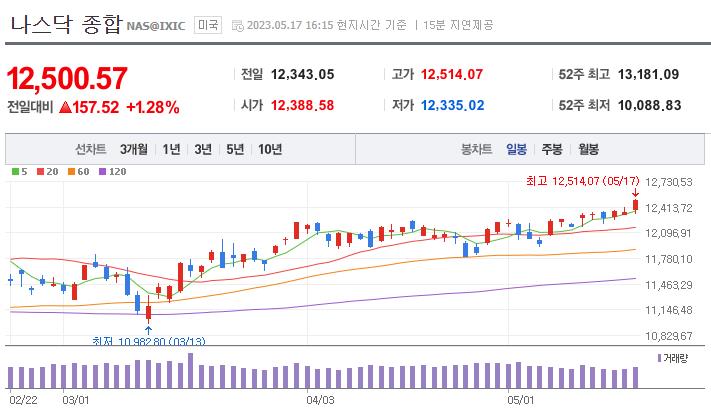Click the previous close value 12,343.05

coord(302,74)
